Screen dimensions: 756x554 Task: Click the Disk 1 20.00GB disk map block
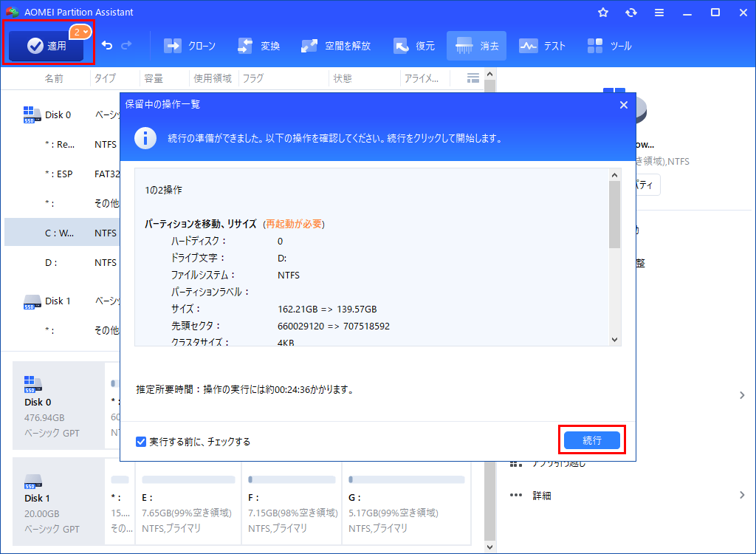pyautogui.click(x=59, y=502)
